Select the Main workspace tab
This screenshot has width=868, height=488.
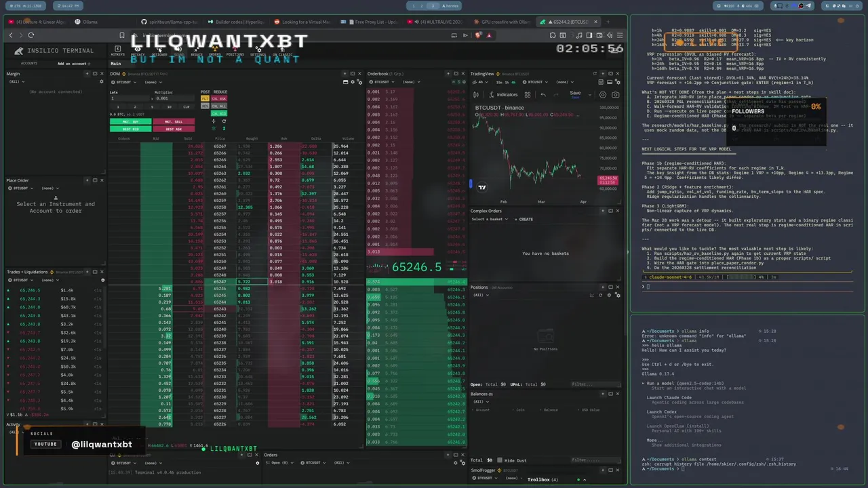116,64
